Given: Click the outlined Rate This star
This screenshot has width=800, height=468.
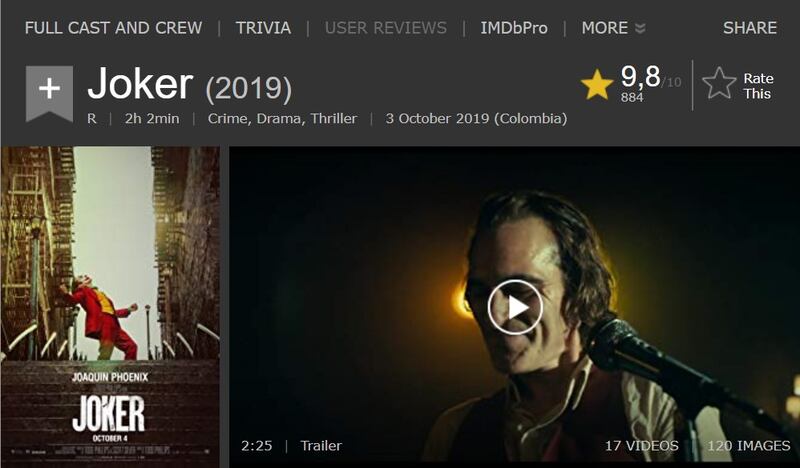Looking at the screenshot, I should coord(719,83).
